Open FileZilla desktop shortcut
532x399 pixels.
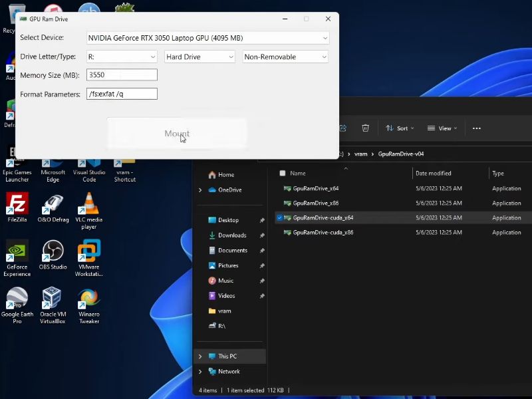click(17, 207)
